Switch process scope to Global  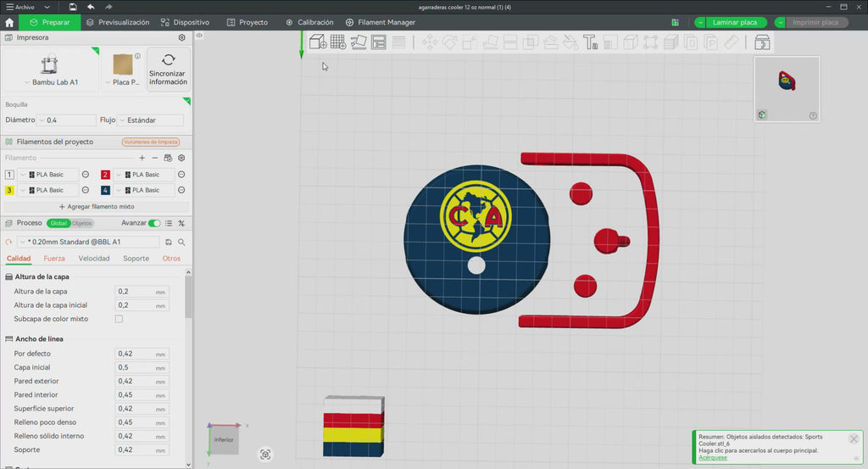(x=58, y=223)
